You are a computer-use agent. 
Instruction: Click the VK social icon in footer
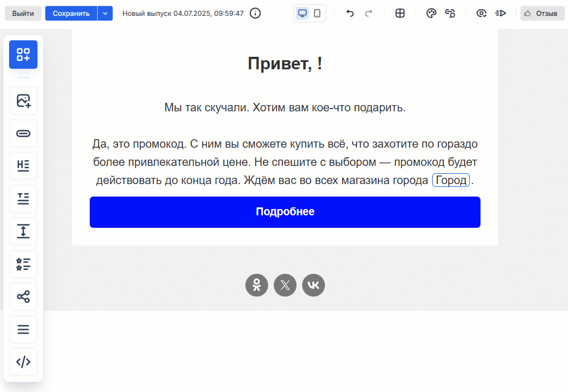point(314,285)
